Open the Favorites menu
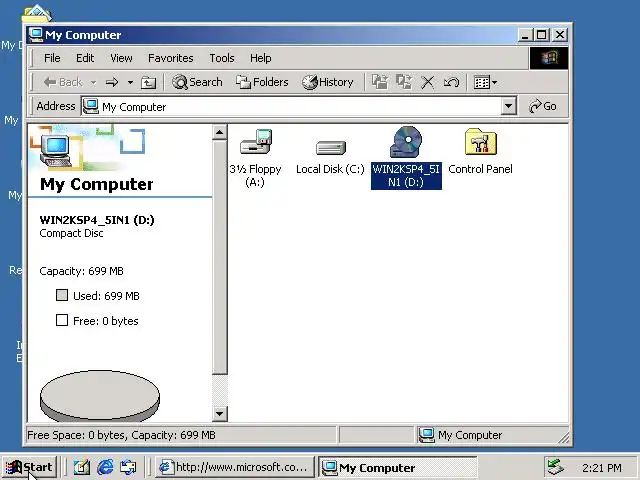Viewport: 640px width, 480px height. point(171,58)
